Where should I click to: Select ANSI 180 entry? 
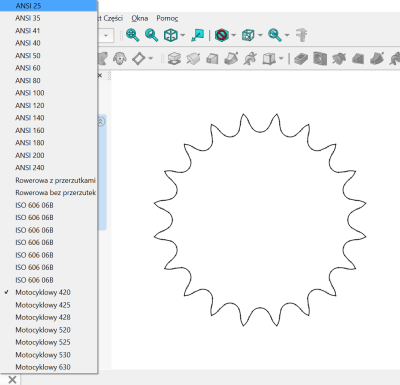[x=49, y=143]
